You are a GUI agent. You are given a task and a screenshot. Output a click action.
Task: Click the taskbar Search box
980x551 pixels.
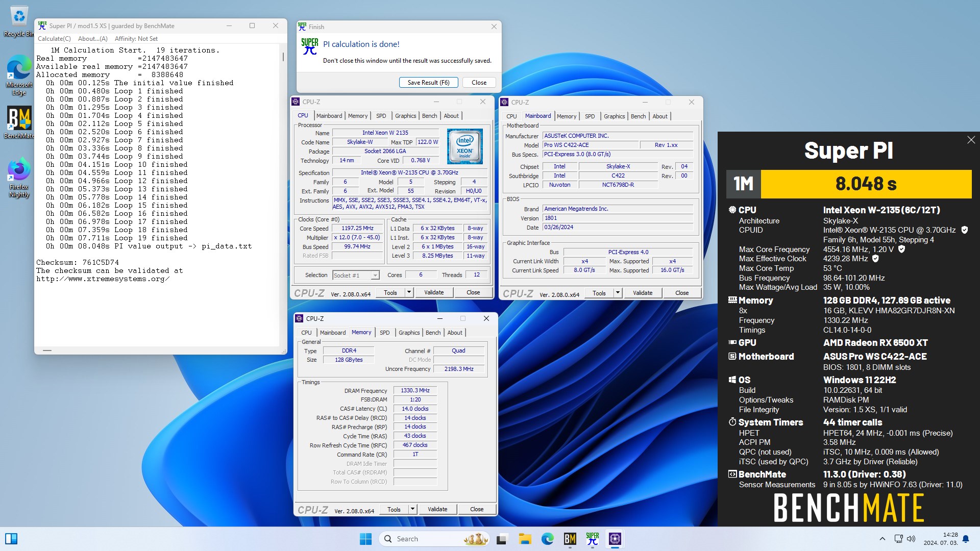pyautogui.click(x=434, y=539)
